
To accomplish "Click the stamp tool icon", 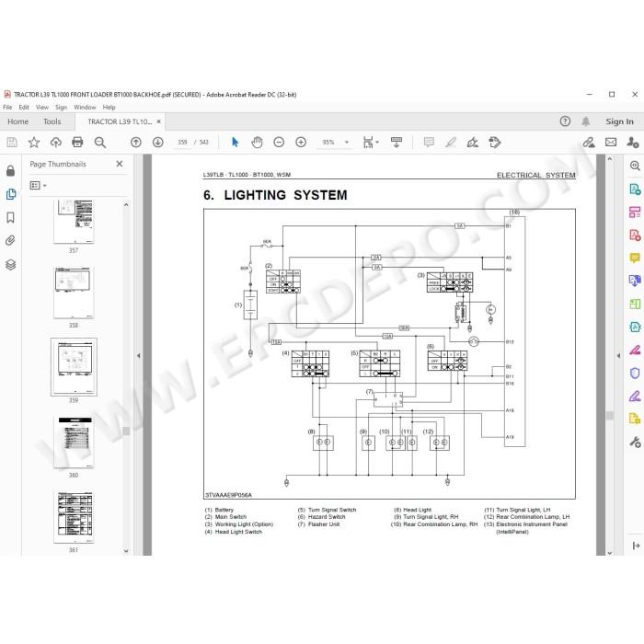I will [x=495, y=143].
